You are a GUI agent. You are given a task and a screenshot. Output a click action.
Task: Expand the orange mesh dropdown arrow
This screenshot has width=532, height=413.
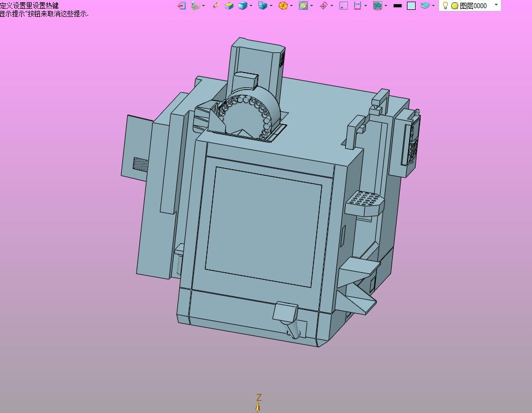tap(291, 6)
